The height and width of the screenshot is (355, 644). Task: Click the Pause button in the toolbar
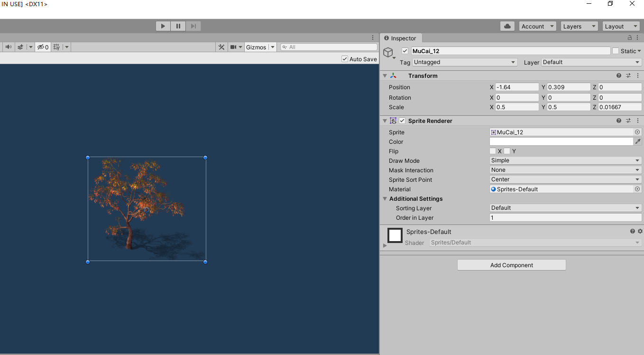[178, 26]
